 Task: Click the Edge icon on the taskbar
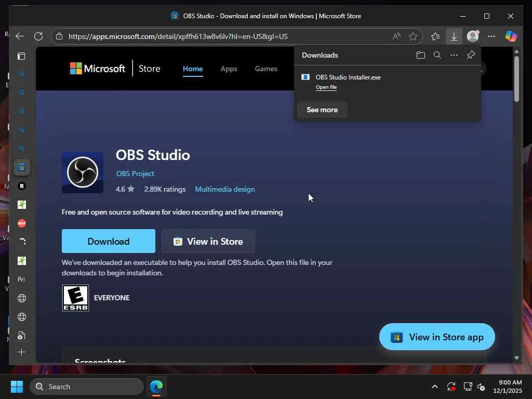point(156,387)
